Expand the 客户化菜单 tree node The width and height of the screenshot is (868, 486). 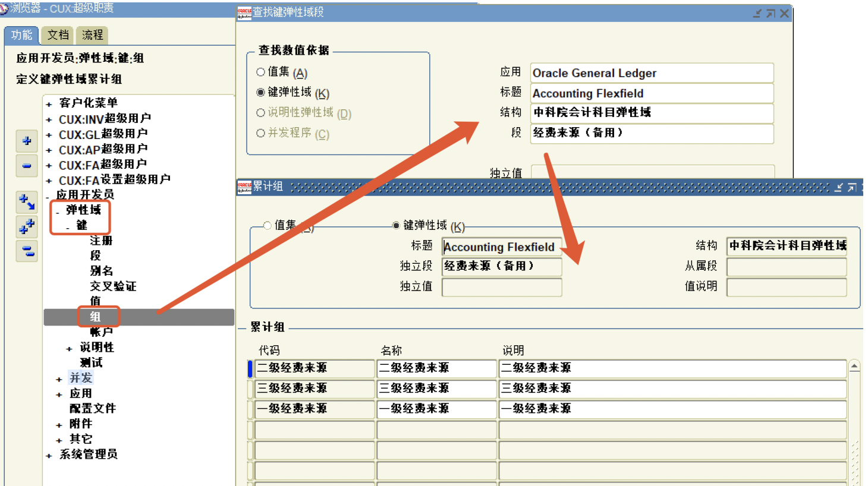tap(49, 104)
